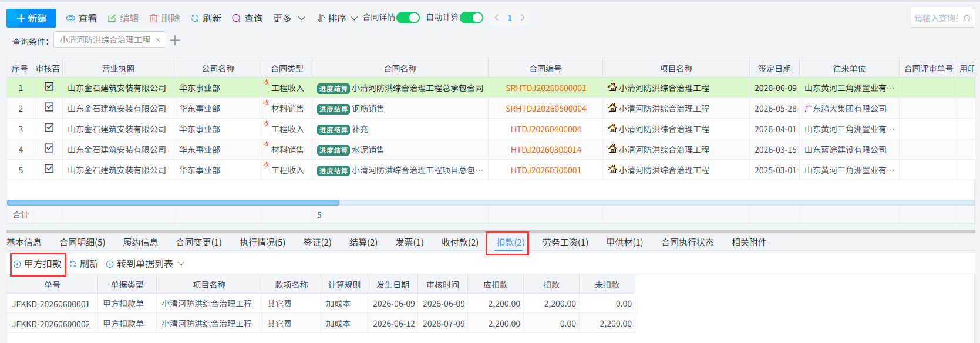
Task: Select page number 1
Action: (510, 18)
